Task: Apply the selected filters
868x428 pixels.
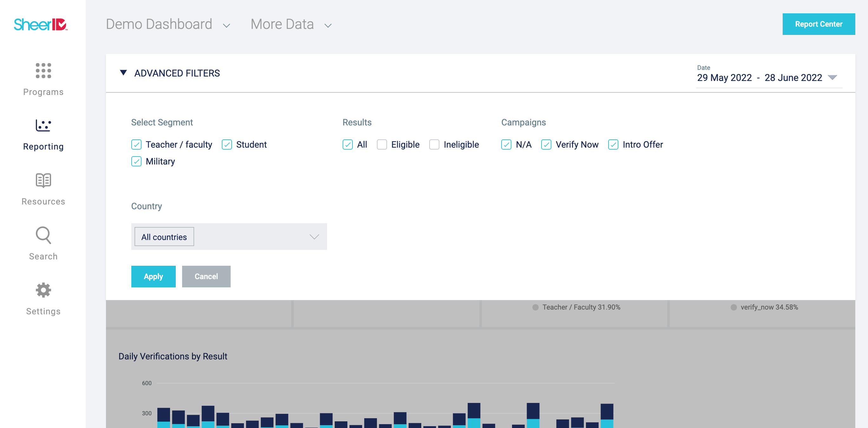Action: tap(153, 276)
